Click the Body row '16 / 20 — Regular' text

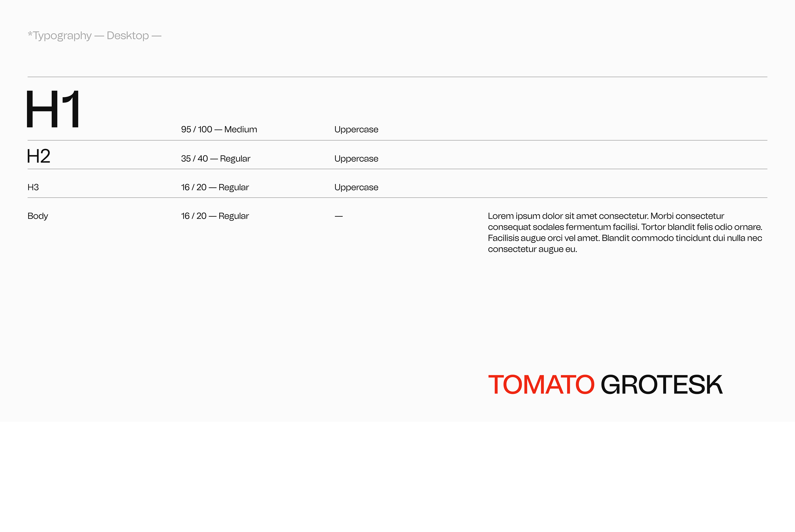point(215,216)
